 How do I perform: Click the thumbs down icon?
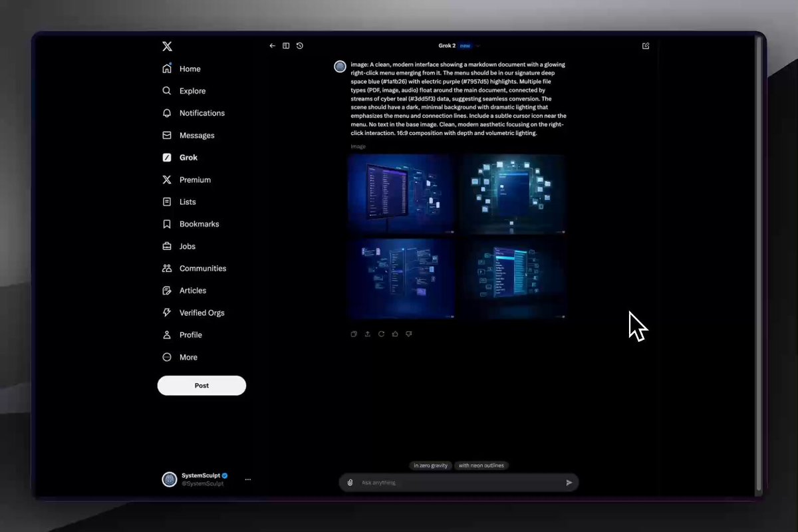click(409, 334)
